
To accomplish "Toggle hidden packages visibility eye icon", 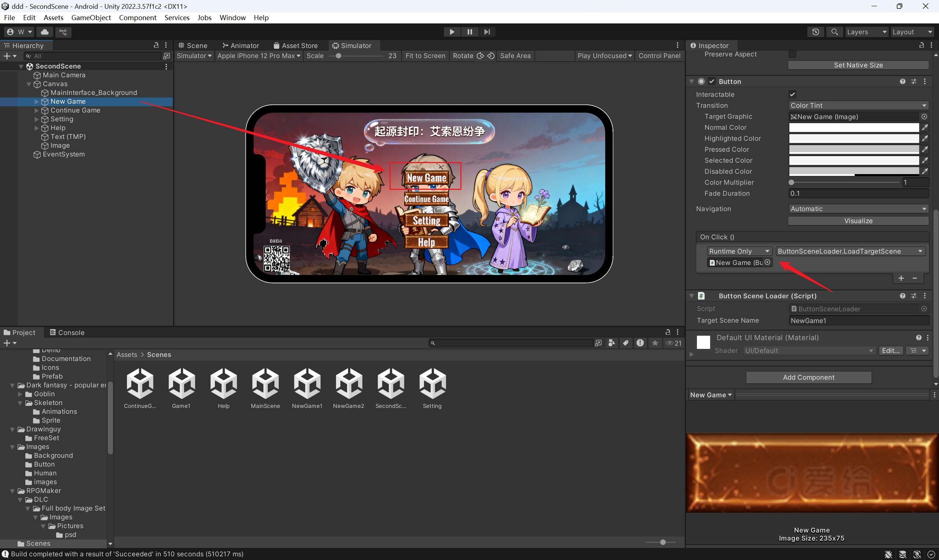I will 673,343.
